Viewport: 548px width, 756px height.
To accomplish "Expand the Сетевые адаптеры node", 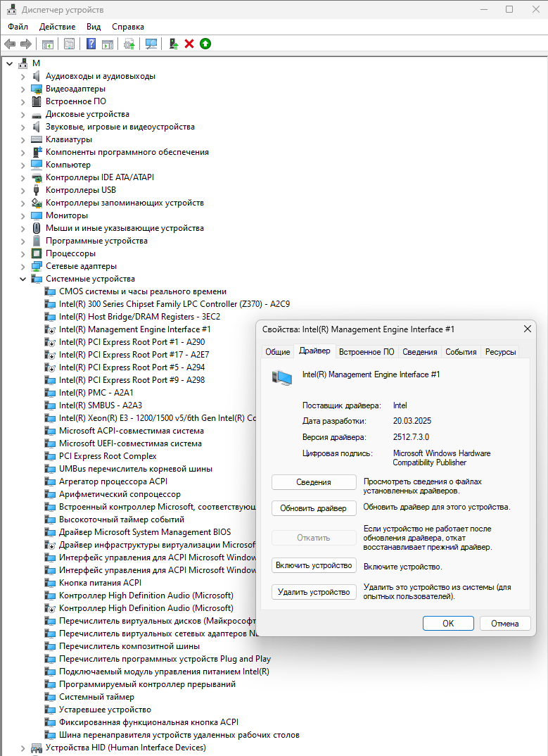I will point(23,266).
